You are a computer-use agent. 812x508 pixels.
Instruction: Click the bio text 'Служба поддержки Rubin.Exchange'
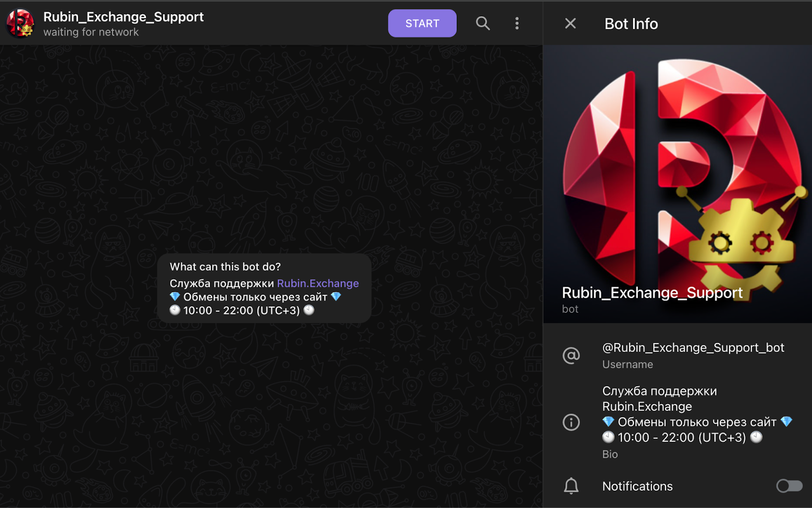(x=659, y=399)
